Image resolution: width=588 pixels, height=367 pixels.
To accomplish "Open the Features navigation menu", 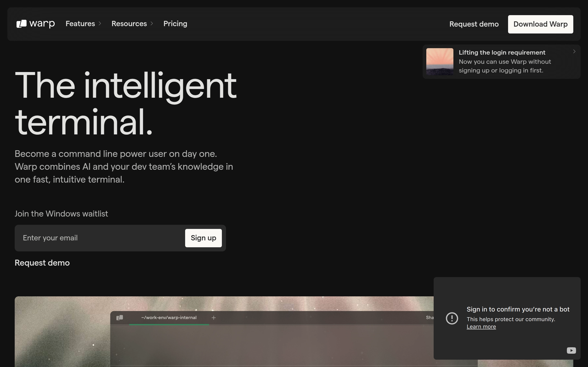I will [x=80, y=24].
